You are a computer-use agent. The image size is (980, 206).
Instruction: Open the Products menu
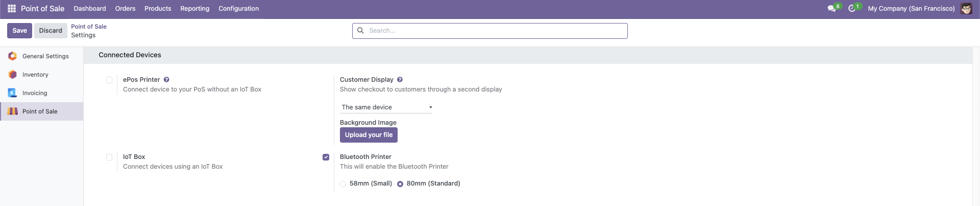[158, 9]
